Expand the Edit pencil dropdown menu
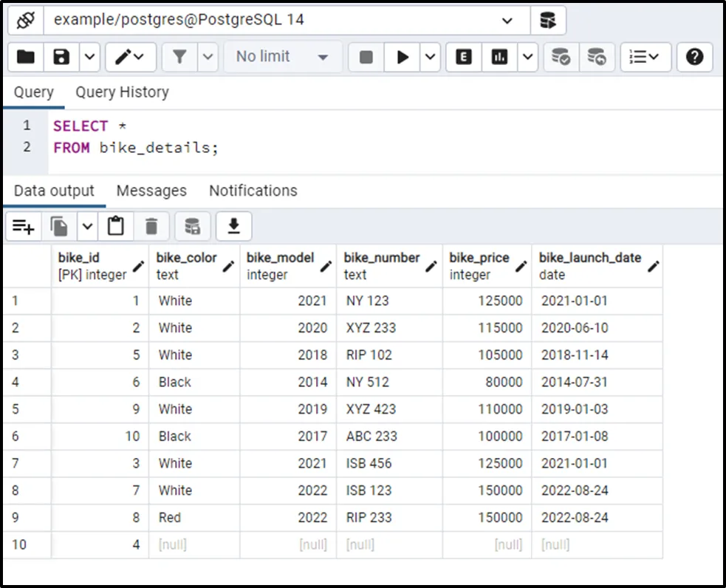Viewport: 726px width, 588px height. coord(131,57)
